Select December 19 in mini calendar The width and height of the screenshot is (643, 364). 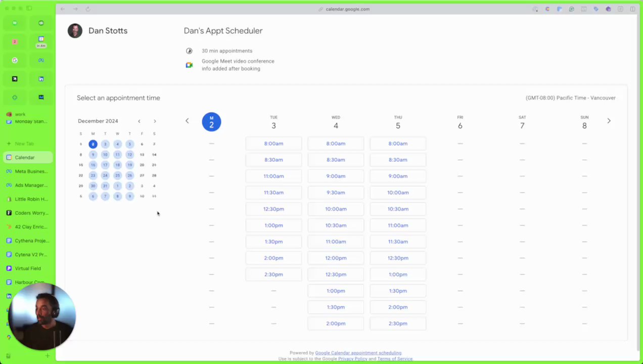(129, 165)
